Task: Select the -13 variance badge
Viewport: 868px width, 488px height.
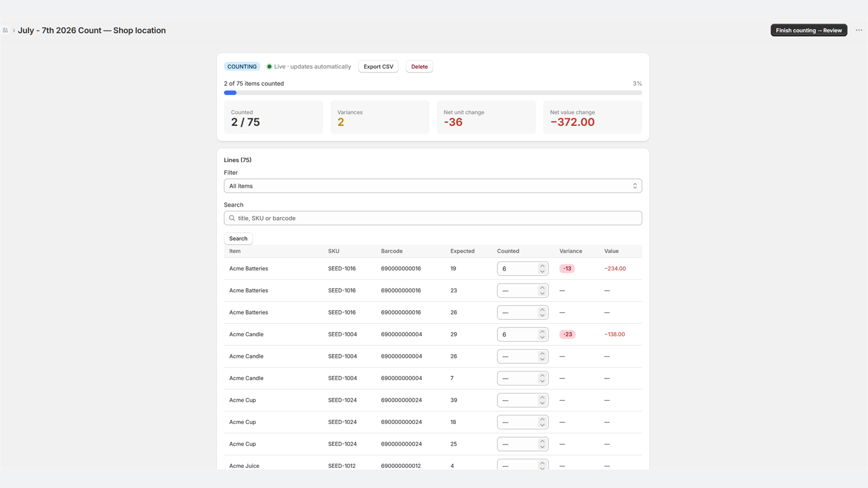Action: coord(567,268)
